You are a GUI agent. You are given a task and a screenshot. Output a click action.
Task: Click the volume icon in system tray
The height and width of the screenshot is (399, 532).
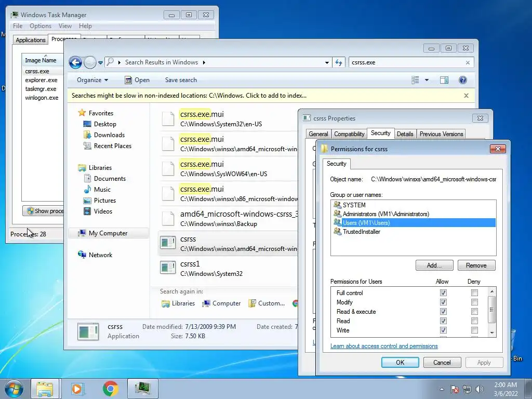(480, 389)
